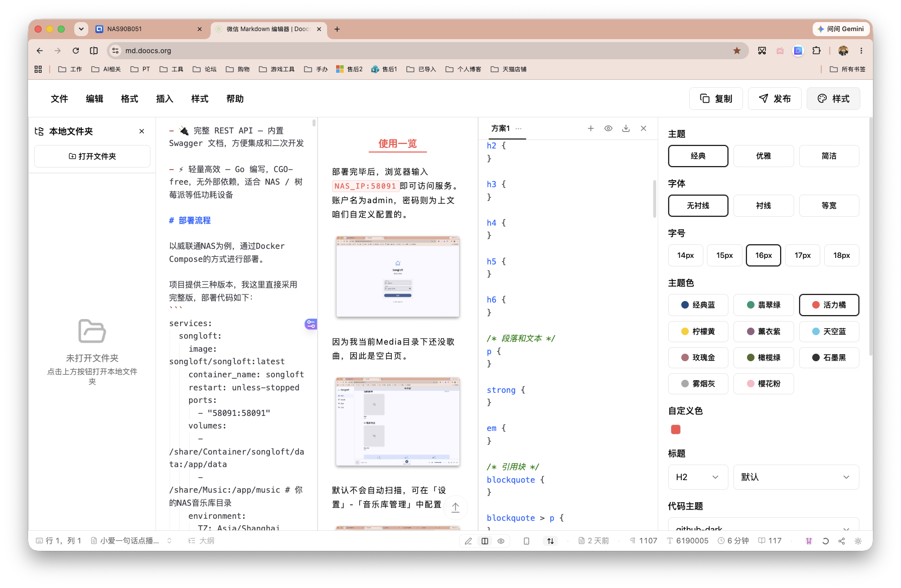Pick the 活力橘 theme color
Image resolution: width=901 pixels, height=588 pixels.
point(829,305)
